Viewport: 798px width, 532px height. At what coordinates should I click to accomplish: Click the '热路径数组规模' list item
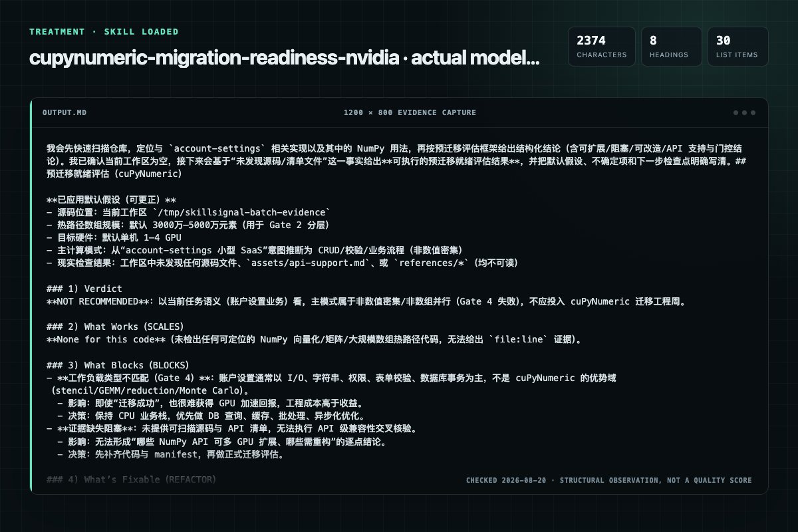188,225
